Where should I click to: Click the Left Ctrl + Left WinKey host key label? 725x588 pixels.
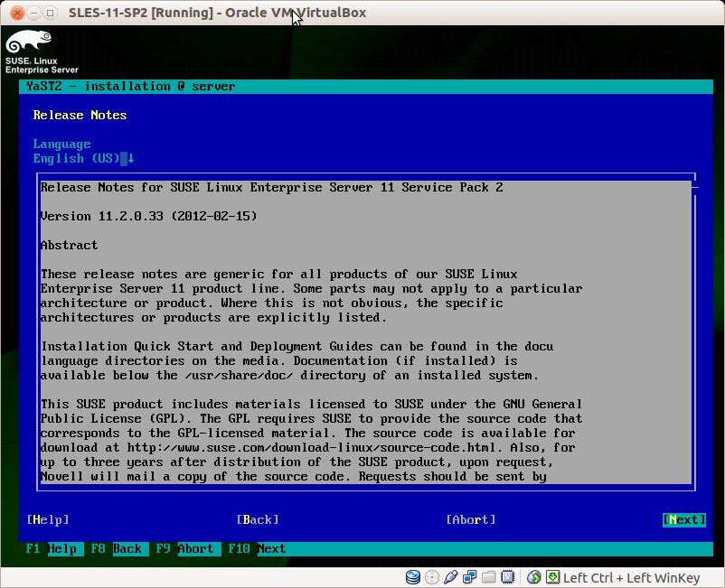pyautogui.click(x=631, y=577)
